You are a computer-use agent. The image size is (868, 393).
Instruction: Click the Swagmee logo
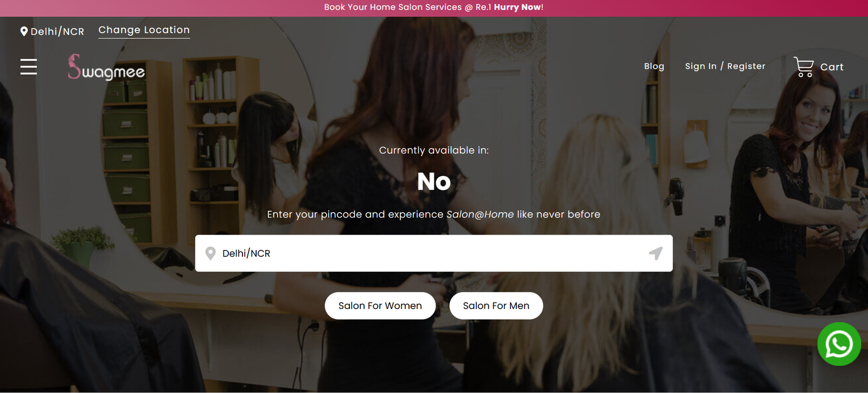point(106,67)
